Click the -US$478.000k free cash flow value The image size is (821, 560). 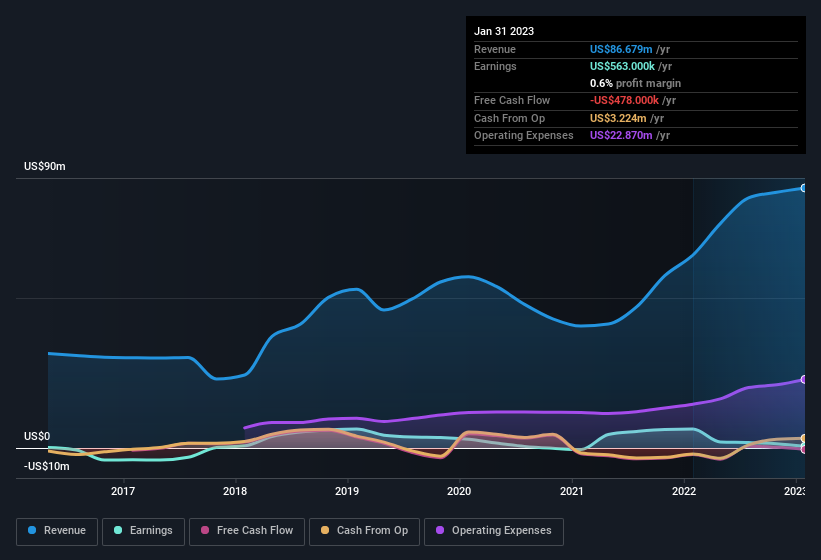click(624, 100)
